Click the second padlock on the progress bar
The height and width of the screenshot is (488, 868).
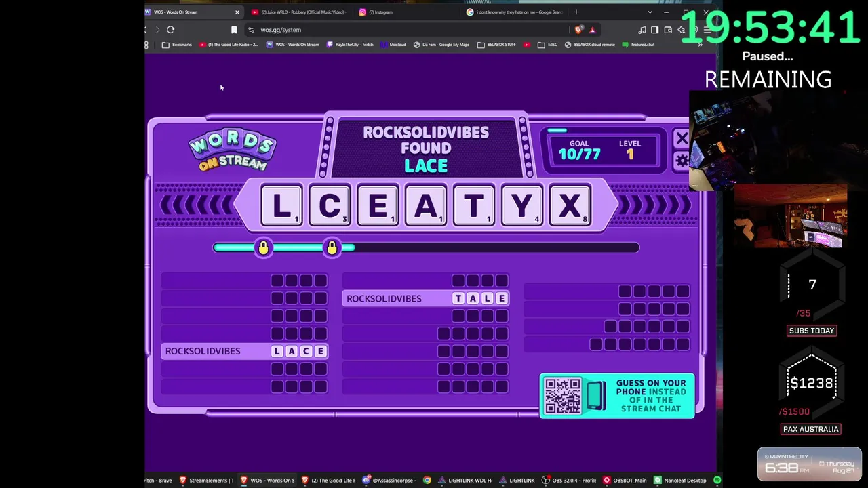point(332,248)
